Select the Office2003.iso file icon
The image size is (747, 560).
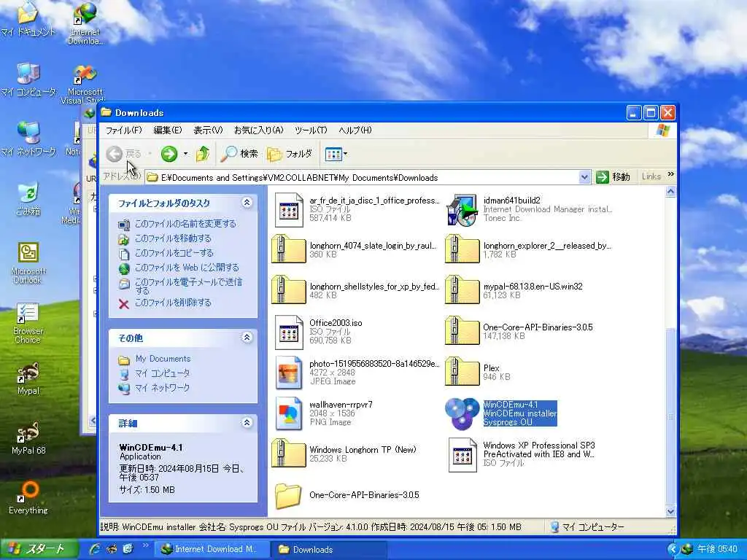tap(289, 332)
